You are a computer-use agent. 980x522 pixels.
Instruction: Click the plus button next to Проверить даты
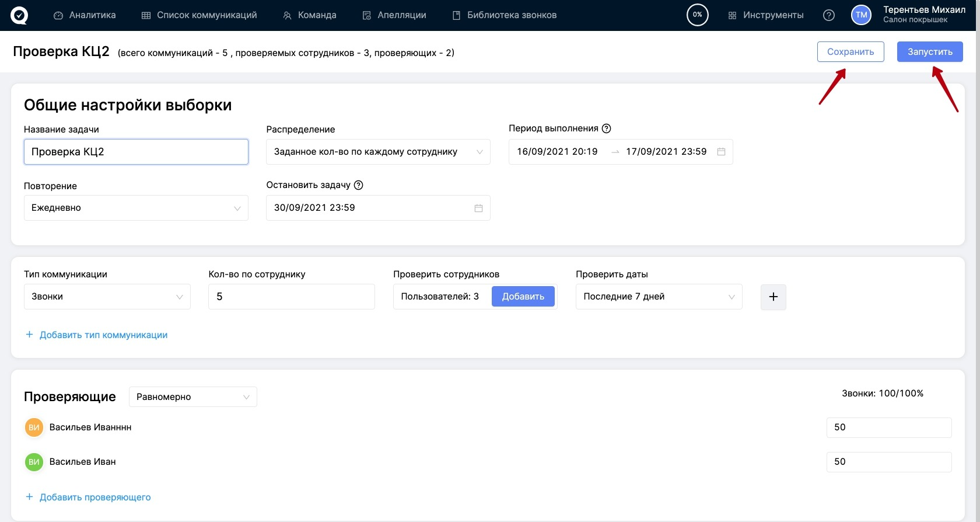[x=773, y=297]
